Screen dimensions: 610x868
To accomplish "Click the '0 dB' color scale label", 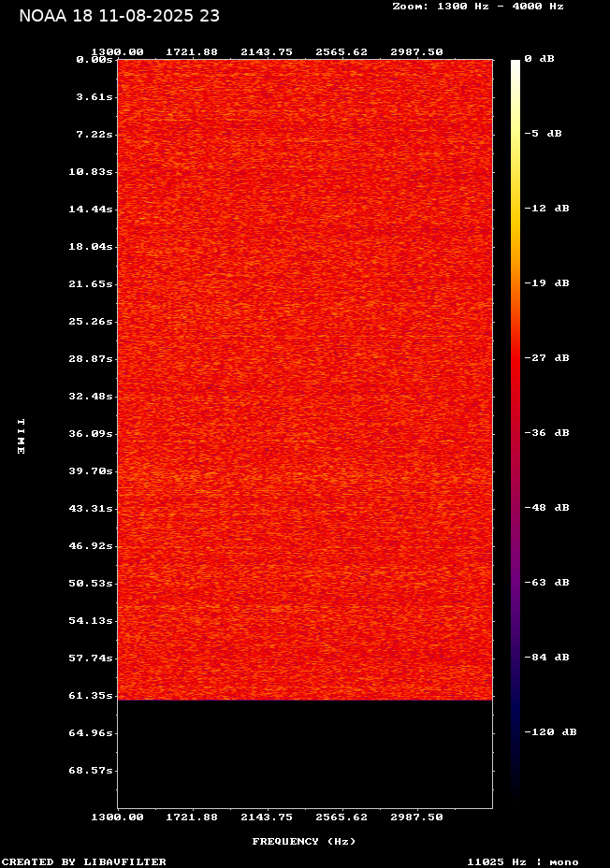I will click(540, 59).
